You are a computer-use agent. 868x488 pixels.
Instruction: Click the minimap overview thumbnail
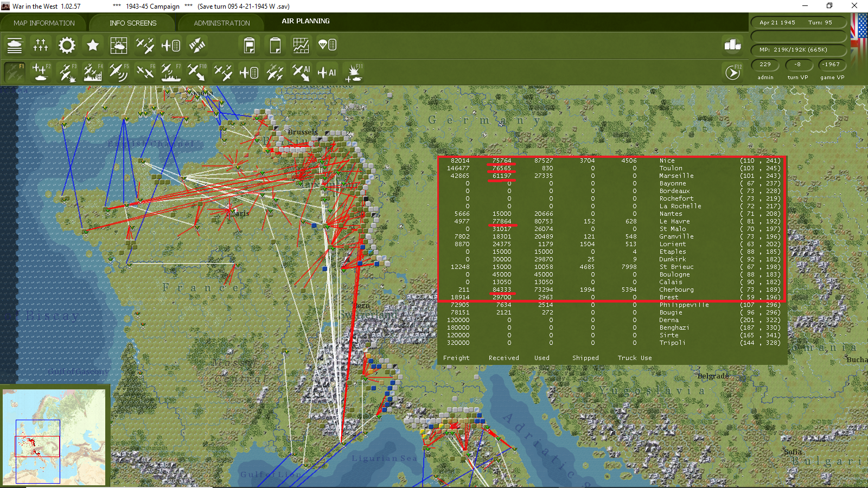54,437
